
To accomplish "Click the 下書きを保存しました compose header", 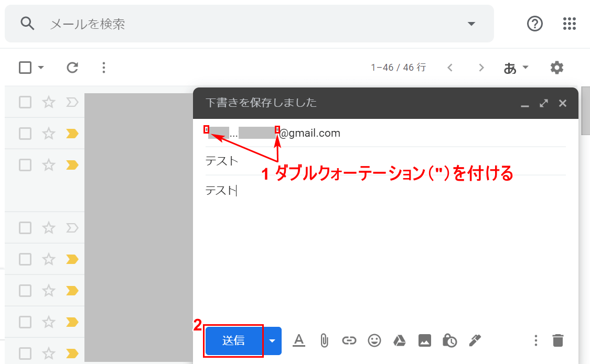I will click(261, 103).
